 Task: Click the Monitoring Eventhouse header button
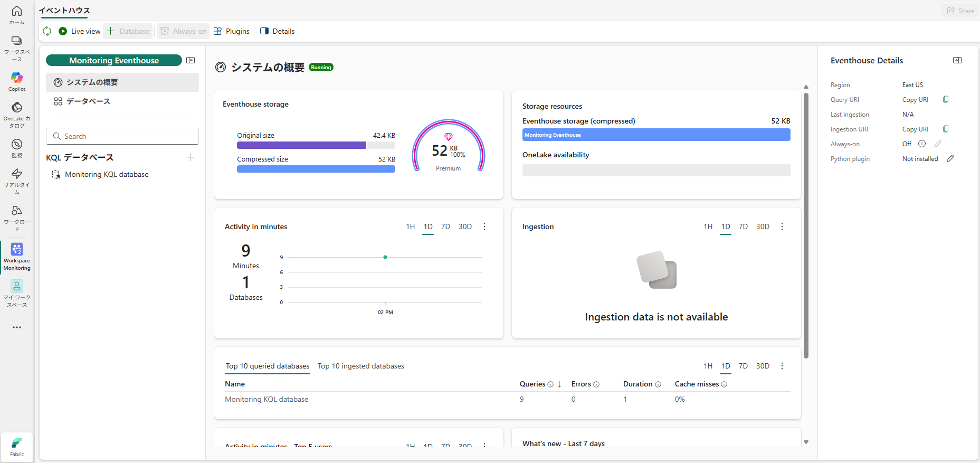pyautogui.click(x=114, y=60)
